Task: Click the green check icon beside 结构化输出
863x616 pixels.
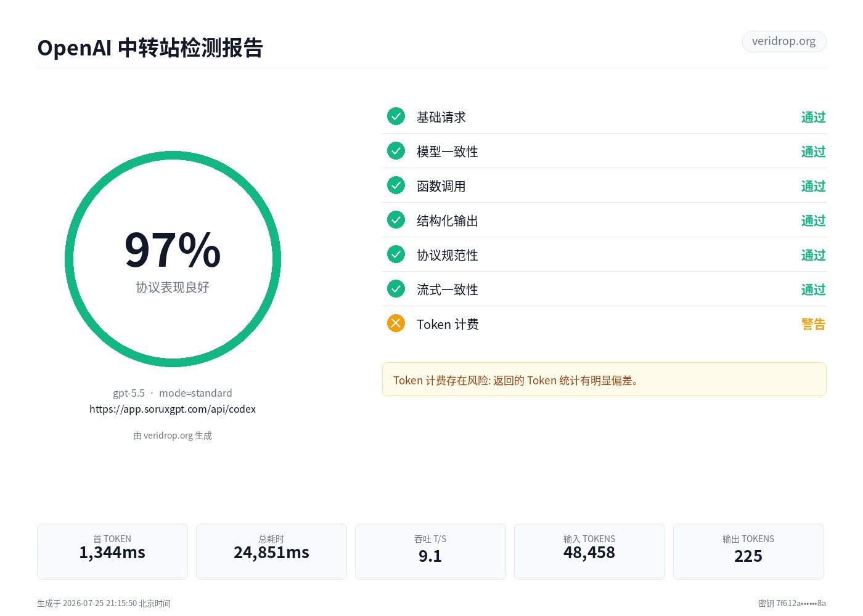Action: click(x=396, y=220)
